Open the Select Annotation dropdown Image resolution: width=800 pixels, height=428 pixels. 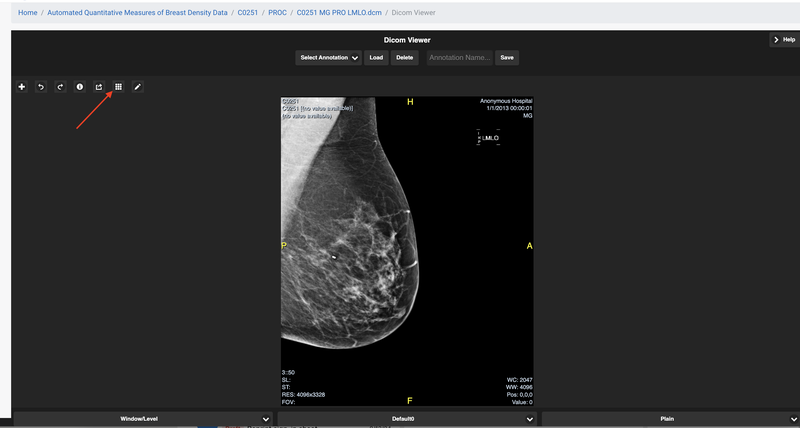click(329, 58)
